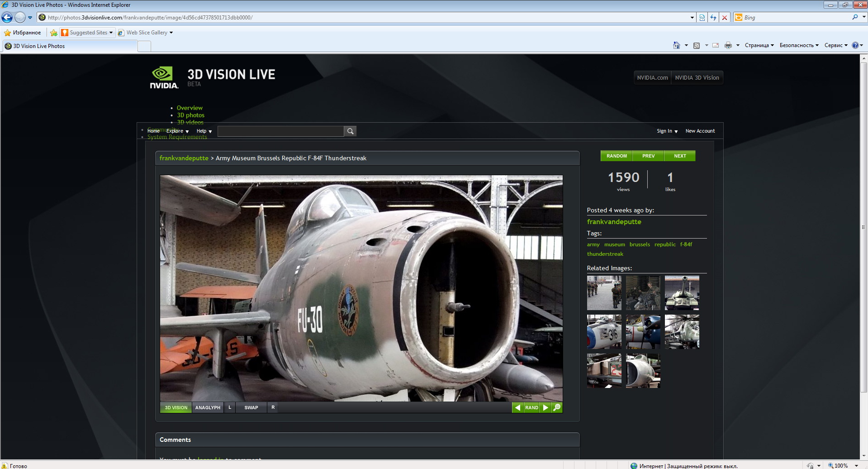Viewport: 868px width, 469px height.
Task: Click New Account link
Action: click(700, 131)
